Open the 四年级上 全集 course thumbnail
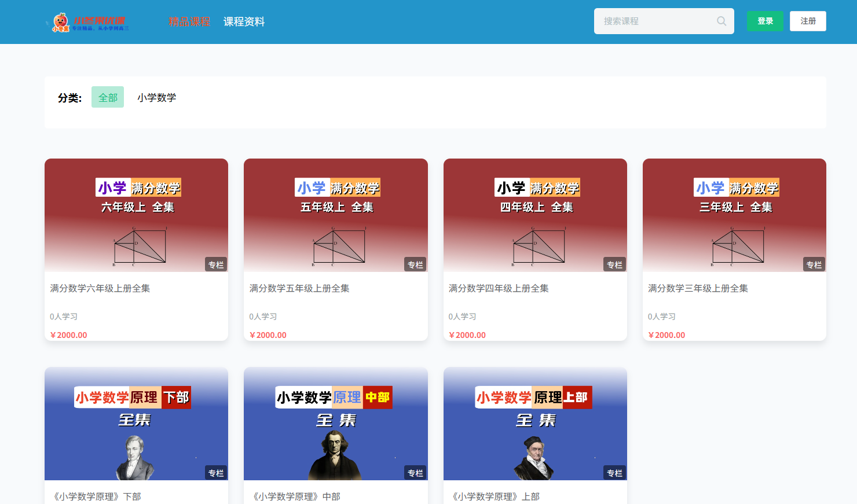The image size is (857, 504). point(535,215)
